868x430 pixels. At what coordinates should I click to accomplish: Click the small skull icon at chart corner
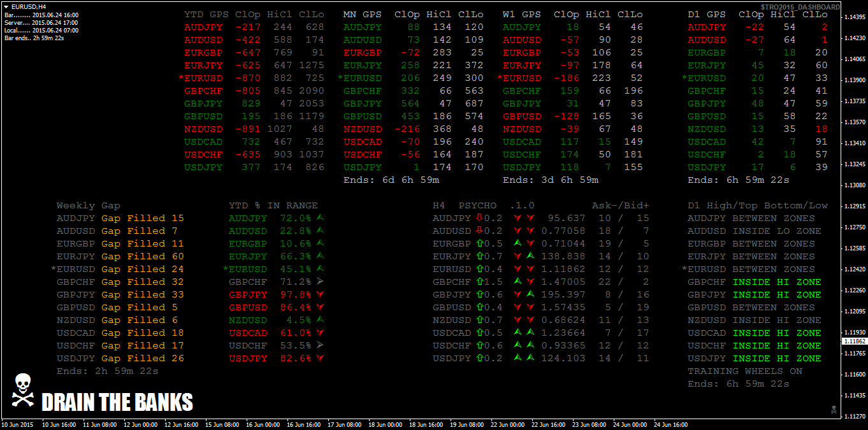point(833,409)
